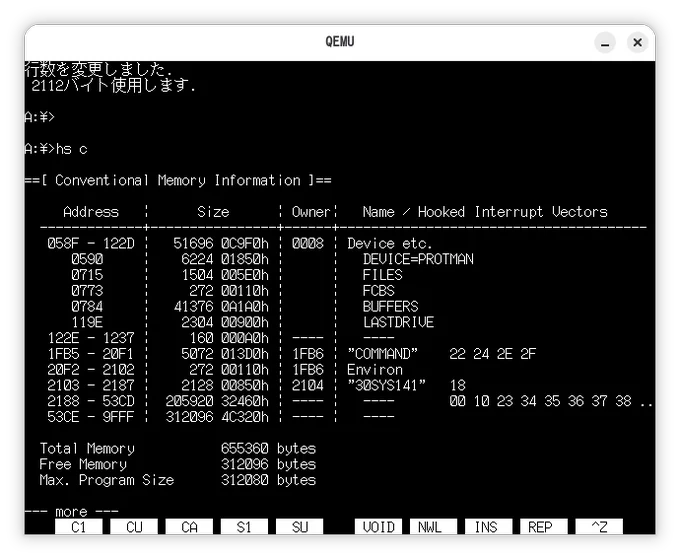Click address 0590

coord(87,259)
